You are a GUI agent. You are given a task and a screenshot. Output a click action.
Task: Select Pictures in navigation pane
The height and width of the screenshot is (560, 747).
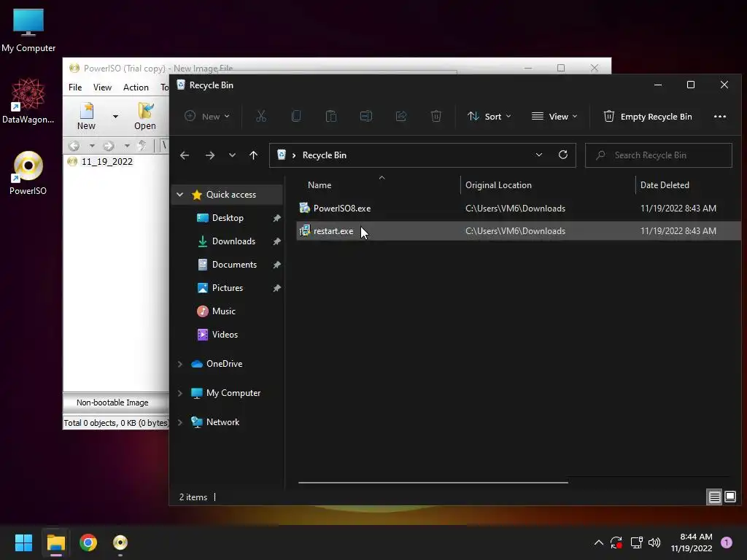(x=228, y=288)
